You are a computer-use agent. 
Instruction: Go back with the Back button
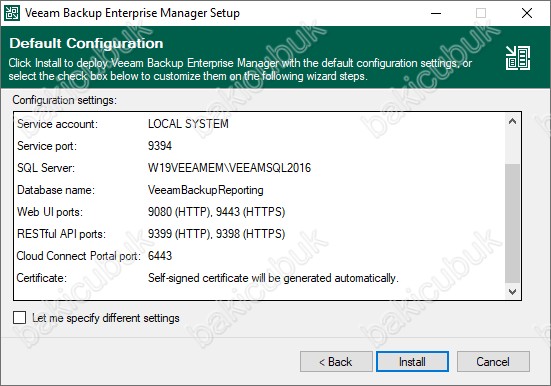pos(336,361)
